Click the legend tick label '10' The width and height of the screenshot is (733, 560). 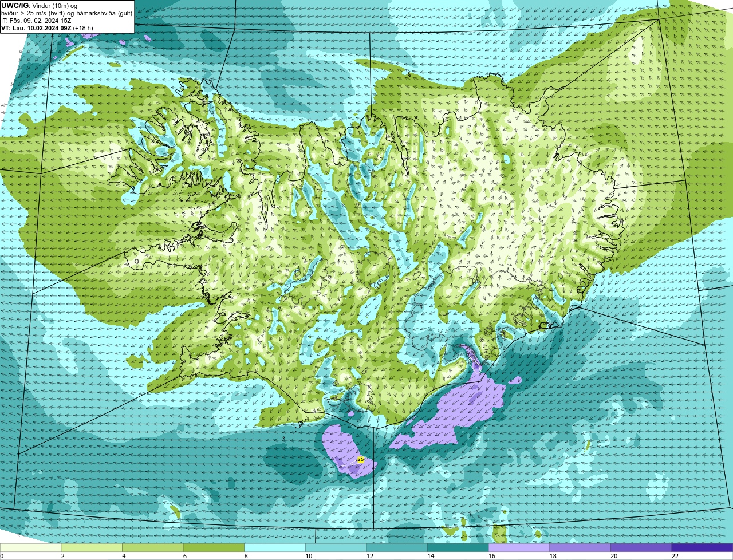point(309,556)
